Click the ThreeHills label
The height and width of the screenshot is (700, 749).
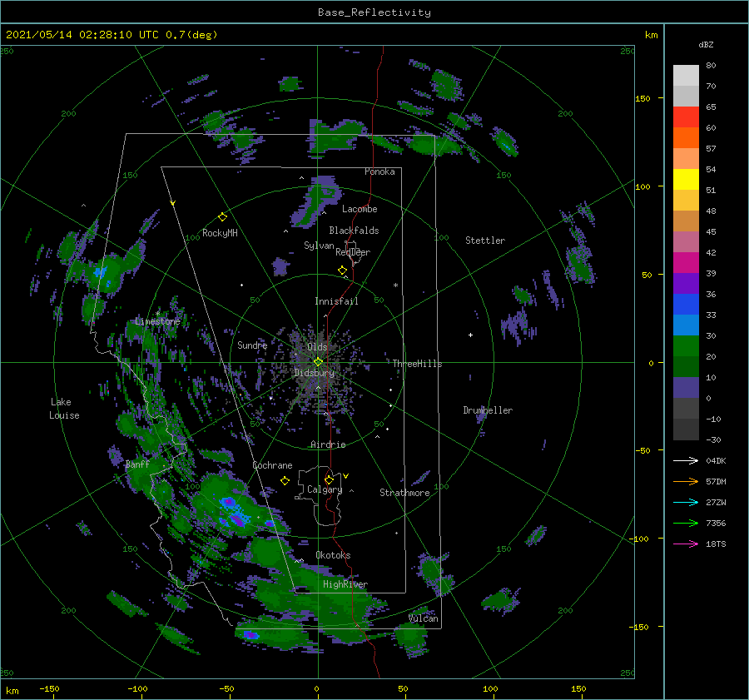pyautogui.click(x=418, y=364)
